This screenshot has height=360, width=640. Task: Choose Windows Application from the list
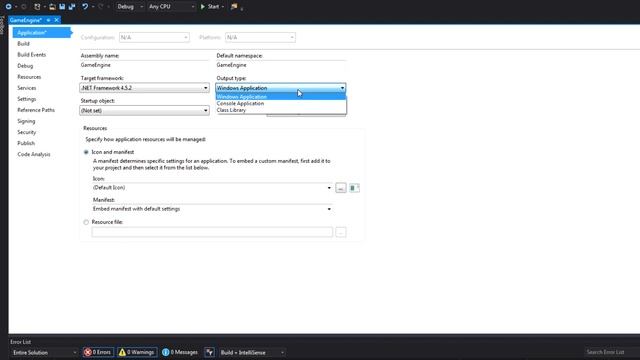pyautogui.click(x=281, y=97)
